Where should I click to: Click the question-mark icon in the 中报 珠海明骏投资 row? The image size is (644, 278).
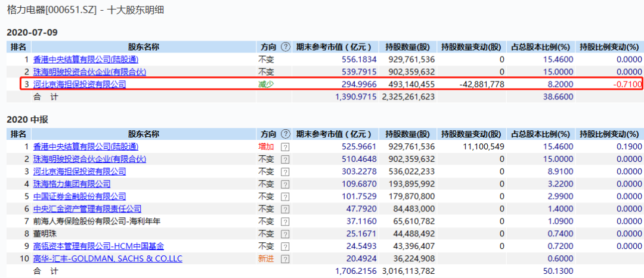(284, 160)
